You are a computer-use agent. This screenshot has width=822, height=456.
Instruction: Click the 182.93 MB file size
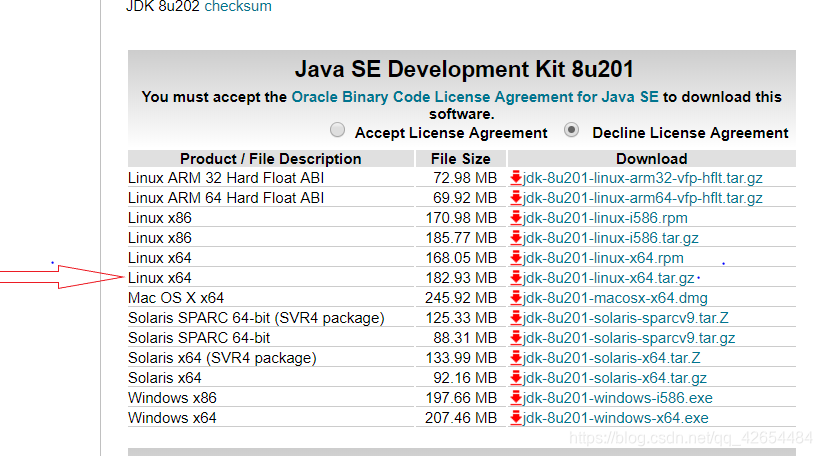pyautogui.click(x=461, y=278)
